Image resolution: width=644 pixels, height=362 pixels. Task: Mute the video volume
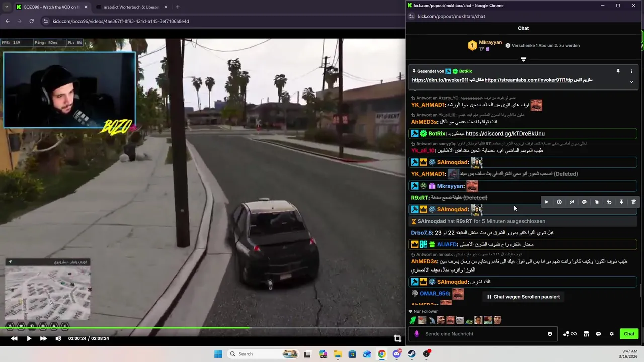[58, 338]
